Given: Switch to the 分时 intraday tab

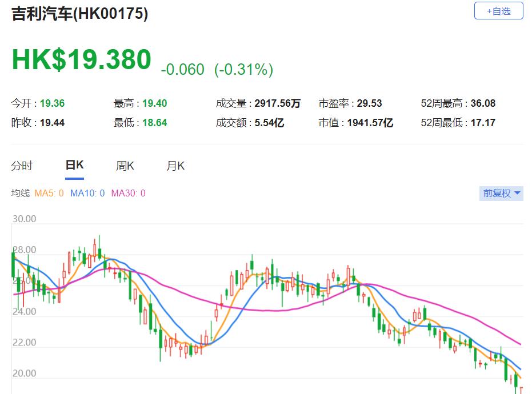Looking at the screenshot, I should click(x=22, y=166).
